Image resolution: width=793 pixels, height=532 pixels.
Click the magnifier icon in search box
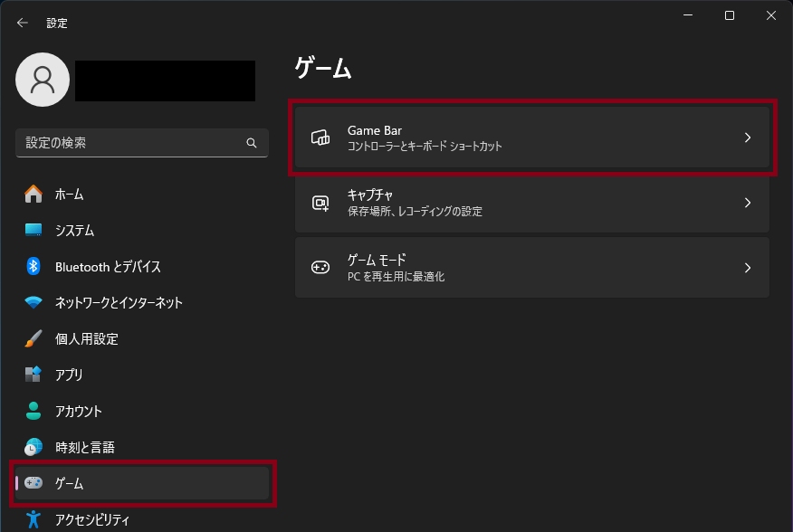pos(252,143)
